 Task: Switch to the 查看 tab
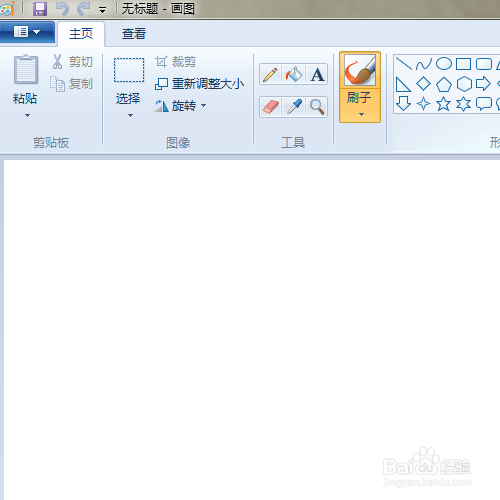tap(134, 34)
